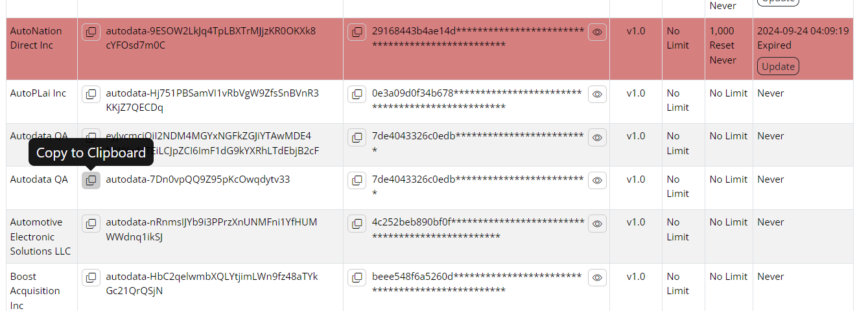Copy AutoPLai secret starting with 0e3a09d0f34b678
Viewport: 868px width, 311px height.
click(x=357, y=94)
